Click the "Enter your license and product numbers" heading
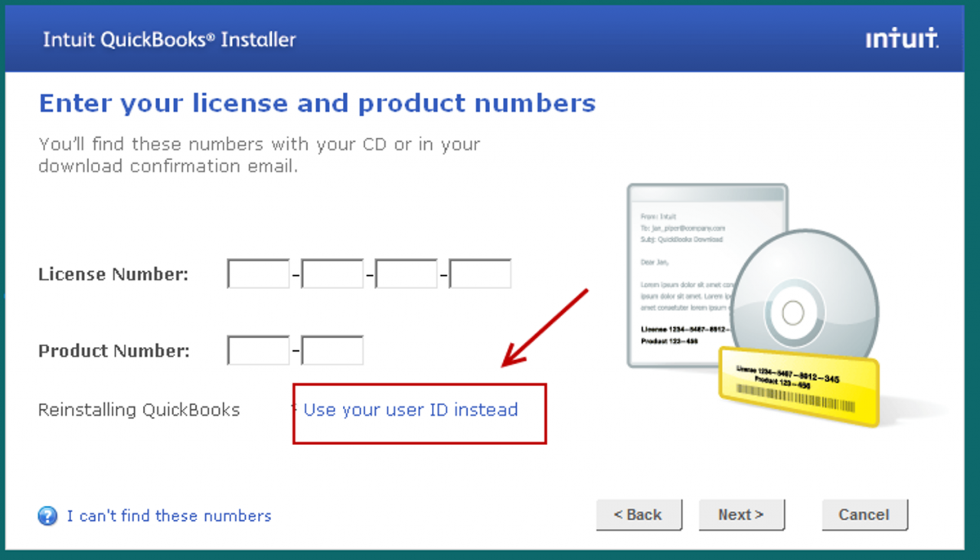The width and height of the screenshot is (980, 560). click(x=317, y=103)
